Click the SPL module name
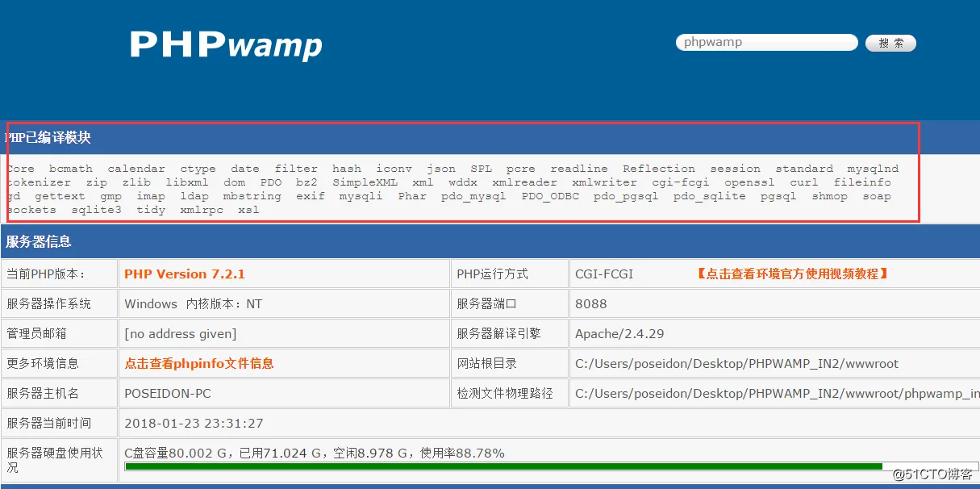This screenshot has height=489, width=980. [481, 169]
